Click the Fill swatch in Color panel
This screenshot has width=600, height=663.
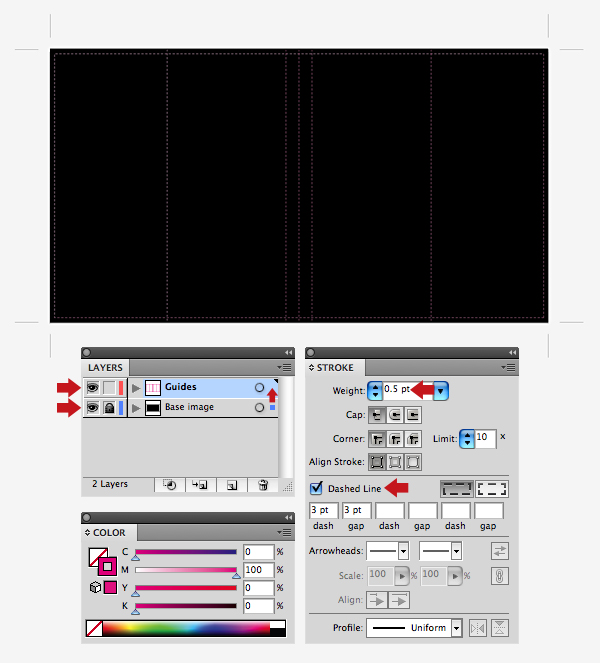pyautogui.click(x=96, y=555)
